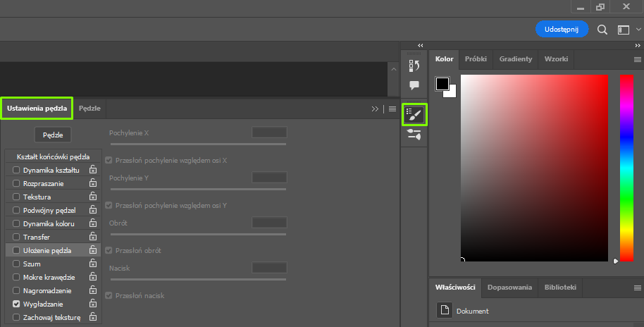Image resolution: width=644 pixels, height=327 pixels.
Task: Select the Ustawienia pędzla tab
Action: pyautogui.click(x=37, y=109)
